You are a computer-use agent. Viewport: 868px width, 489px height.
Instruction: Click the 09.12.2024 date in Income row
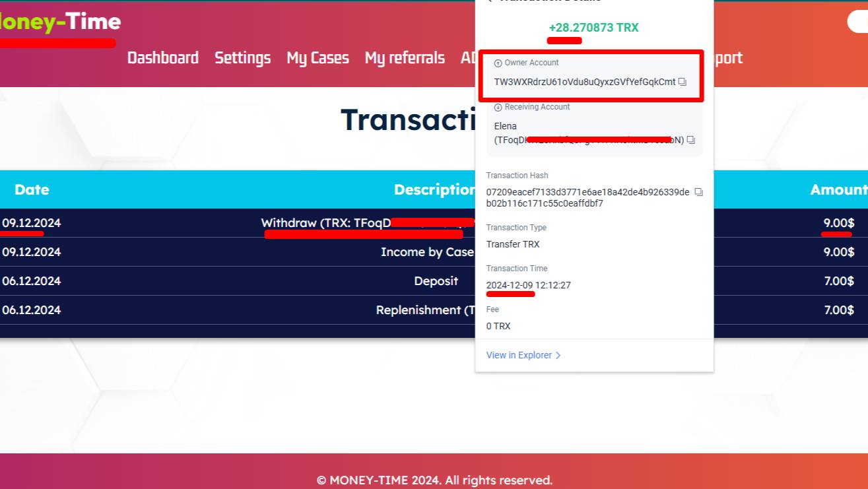[31, 252]
